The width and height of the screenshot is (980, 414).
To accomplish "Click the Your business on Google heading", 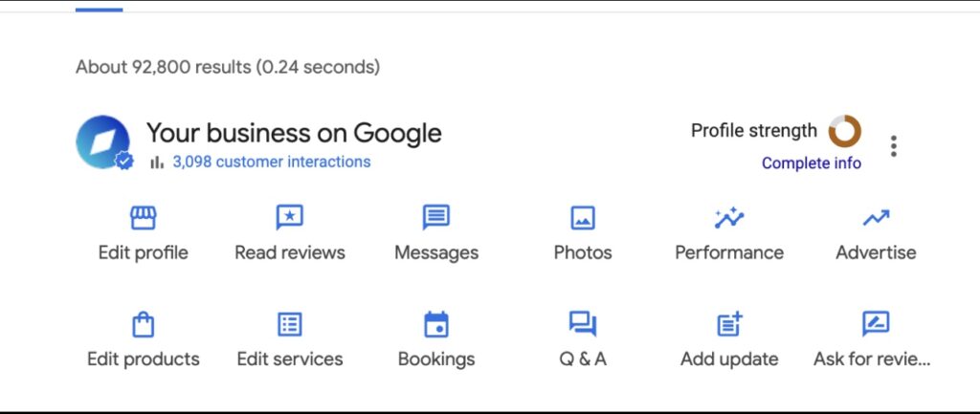I will [x=294, y=132].
